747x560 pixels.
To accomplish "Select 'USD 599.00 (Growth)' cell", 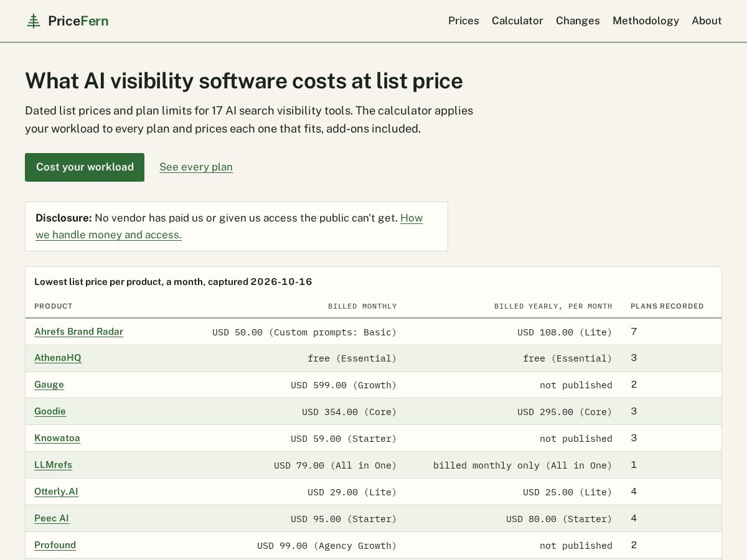I will pos(344,385).
